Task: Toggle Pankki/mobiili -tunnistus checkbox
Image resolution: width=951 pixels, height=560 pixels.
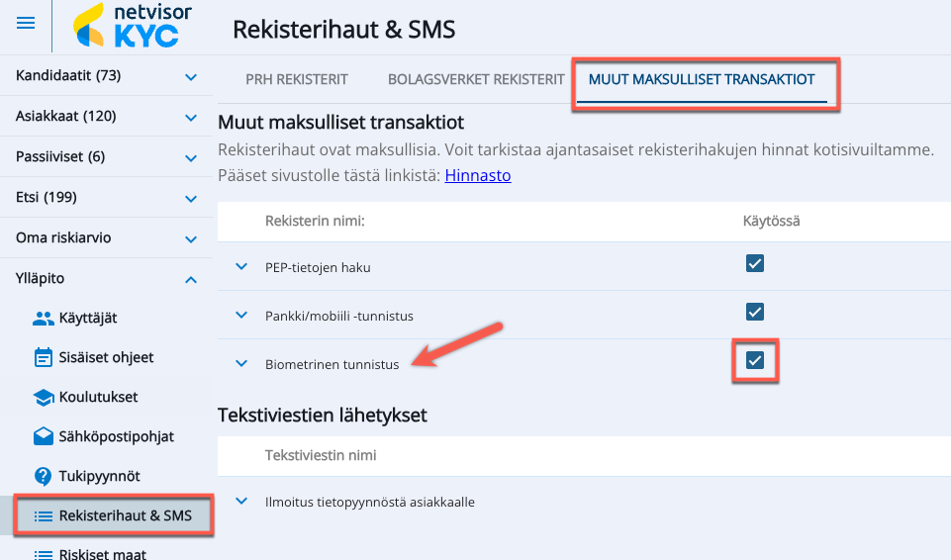Action: pyautogui.click(x=755, y=312)
